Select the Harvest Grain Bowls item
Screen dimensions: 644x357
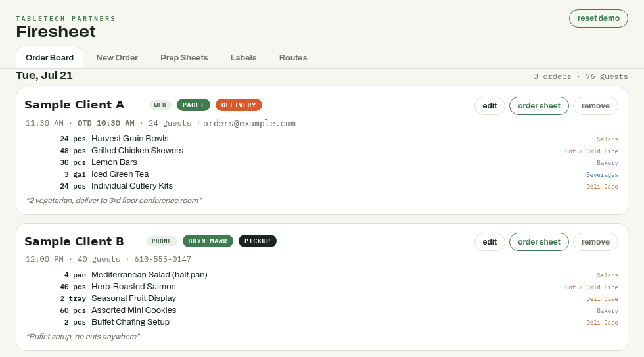(x=130, y=139)
